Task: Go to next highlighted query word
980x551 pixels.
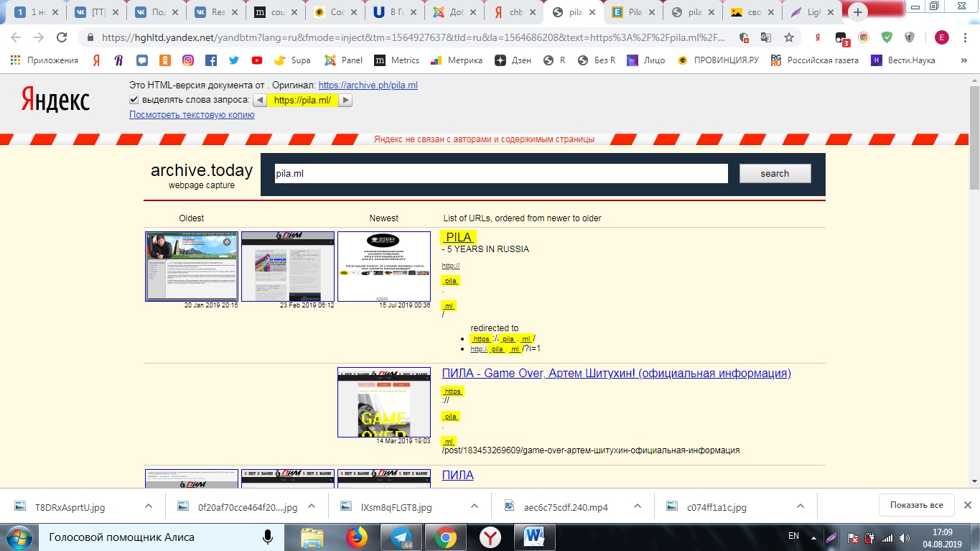Action: click(x=345, y=101)
